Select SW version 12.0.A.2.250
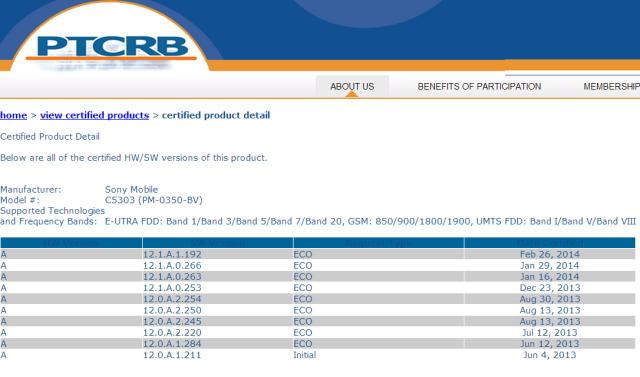Image resolution: width=640 pixels, height=377 pixels. 172,310
